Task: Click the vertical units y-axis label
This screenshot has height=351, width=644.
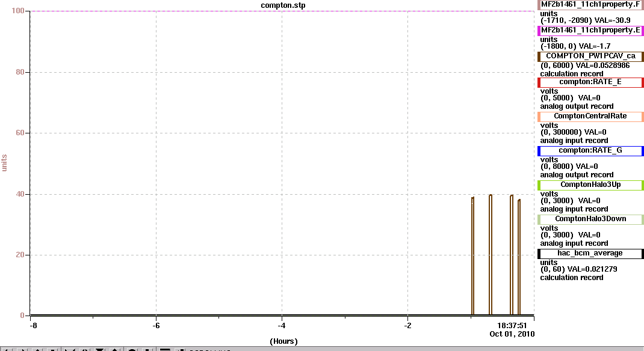Action: coord(5,163)
